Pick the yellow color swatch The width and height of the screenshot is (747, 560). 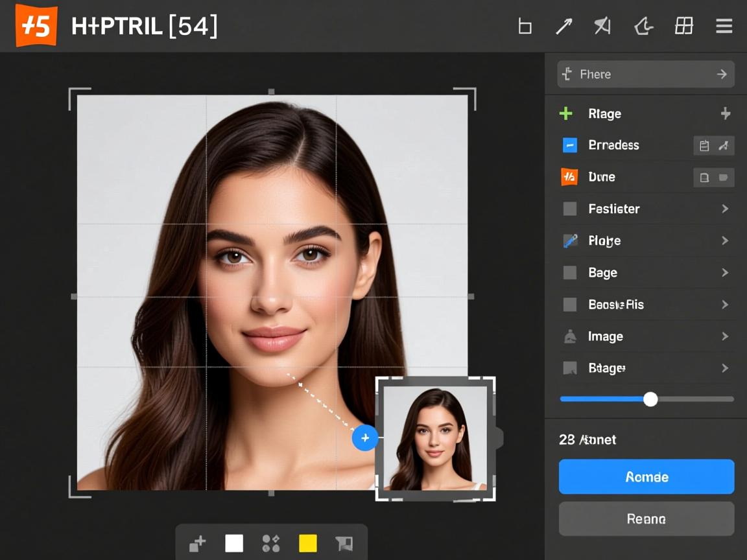pos(307,543)
